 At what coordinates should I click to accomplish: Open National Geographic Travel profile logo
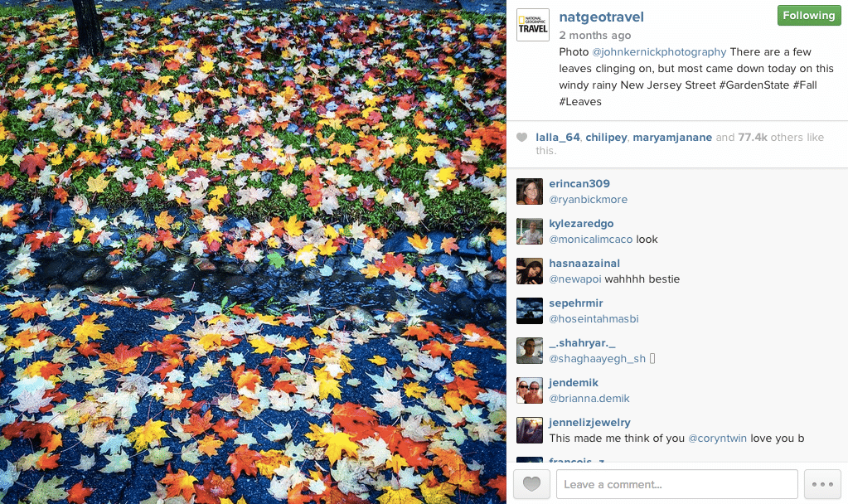pos(533,25)
